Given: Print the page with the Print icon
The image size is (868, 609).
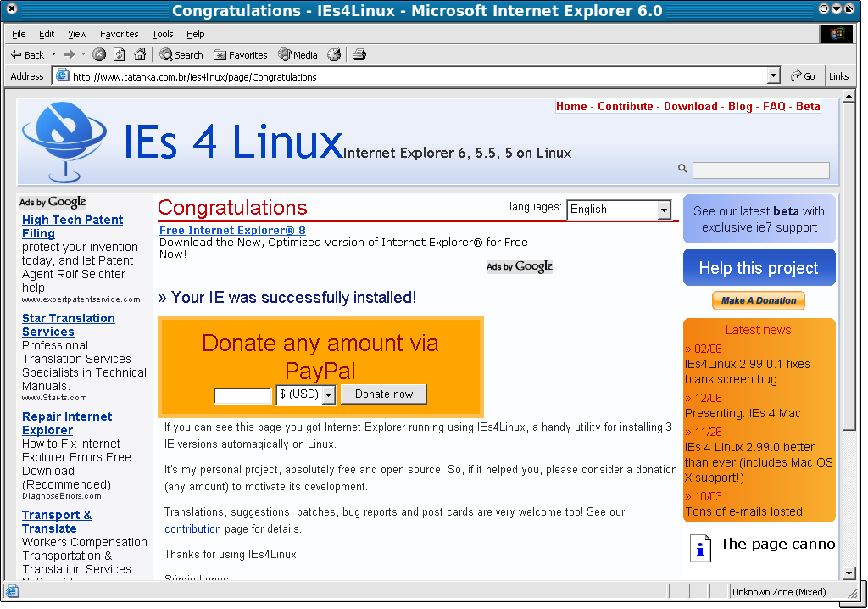Looking at the screenshot, I should 359,54.
